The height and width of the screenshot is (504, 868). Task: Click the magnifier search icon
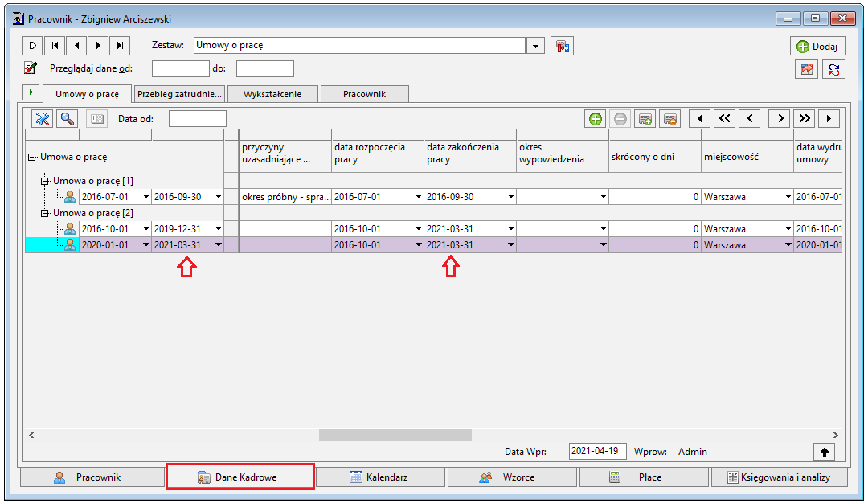(68, 118)
